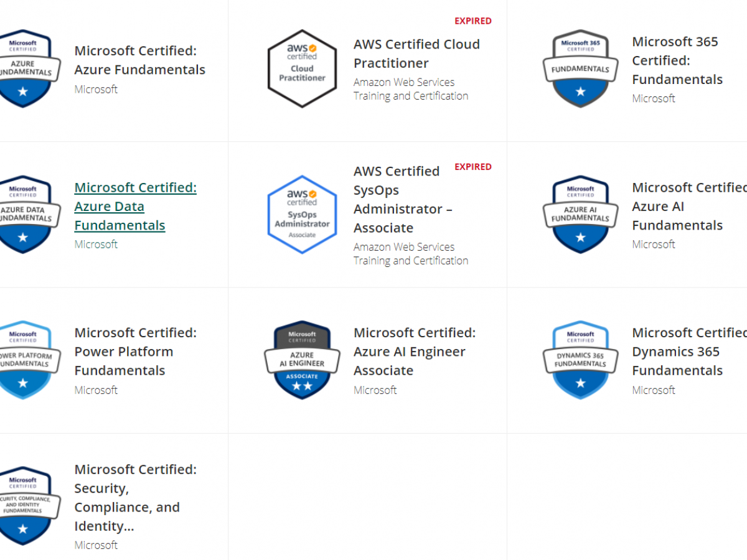Click the Azure Fundamentals badge icon
Viewport: 747px width, 560px height.
pyautogui.click(x=25, y=68)
